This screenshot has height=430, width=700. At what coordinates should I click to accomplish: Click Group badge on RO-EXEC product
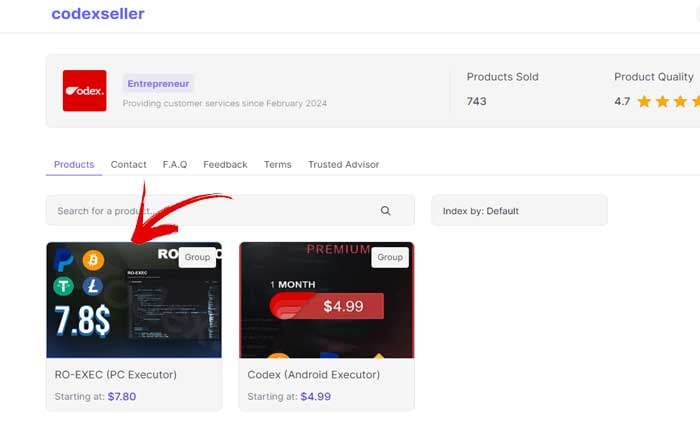pyautogui.click(x=197, y=257)
